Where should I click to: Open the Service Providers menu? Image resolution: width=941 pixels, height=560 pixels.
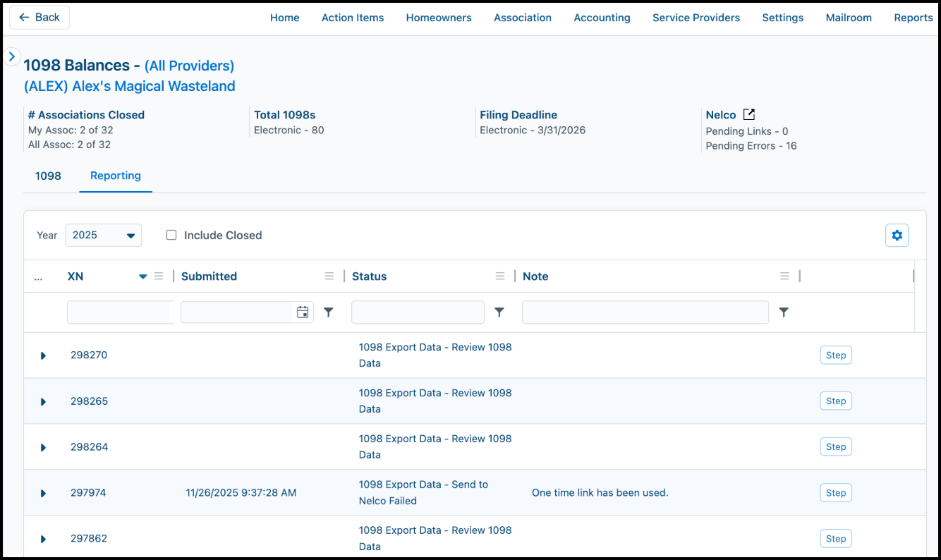696,18
